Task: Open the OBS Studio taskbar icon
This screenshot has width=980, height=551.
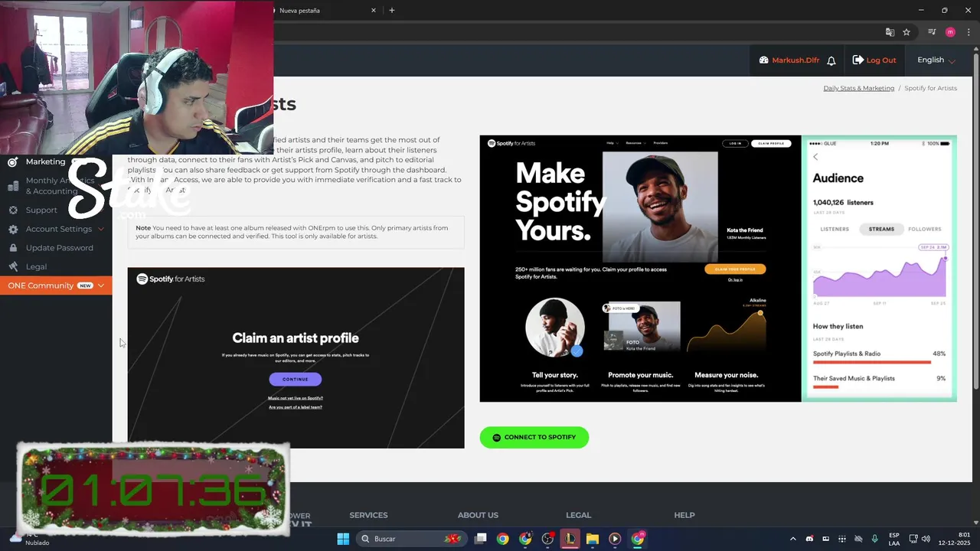Action: (547, 539)
